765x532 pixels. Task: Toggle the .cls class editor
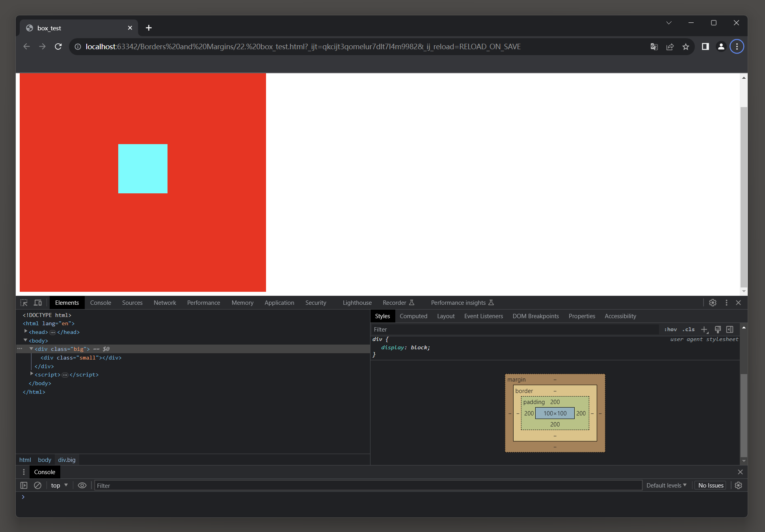point(689,329)
